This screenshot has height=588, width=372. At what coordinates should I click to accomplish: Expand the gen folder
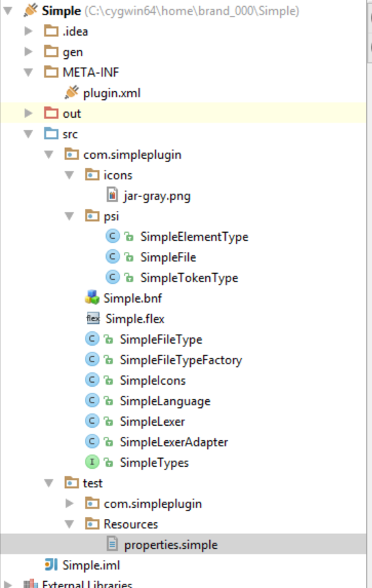tap(29, 51)
